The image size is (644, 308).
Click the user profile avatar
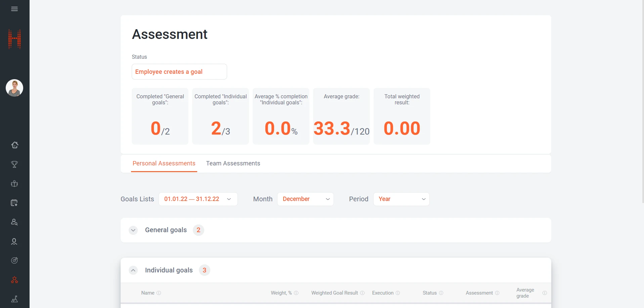(x=14, y=88)
